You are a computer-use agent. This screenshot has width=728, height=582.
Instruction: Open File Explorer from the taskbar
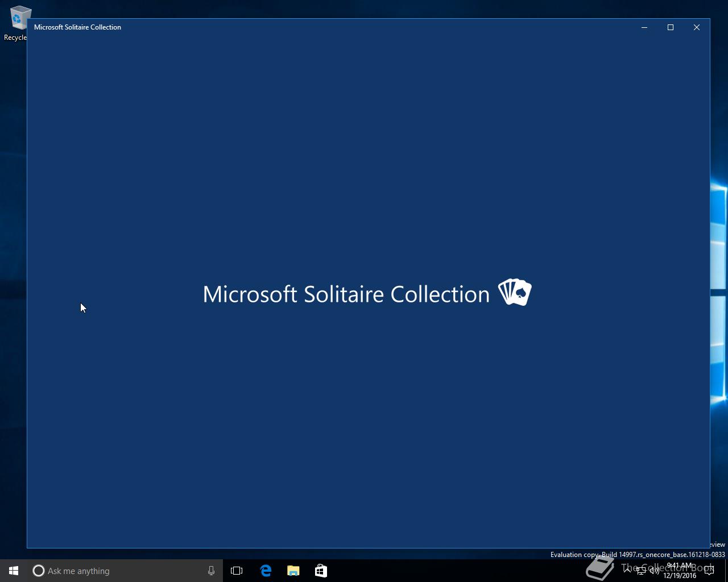293,571
